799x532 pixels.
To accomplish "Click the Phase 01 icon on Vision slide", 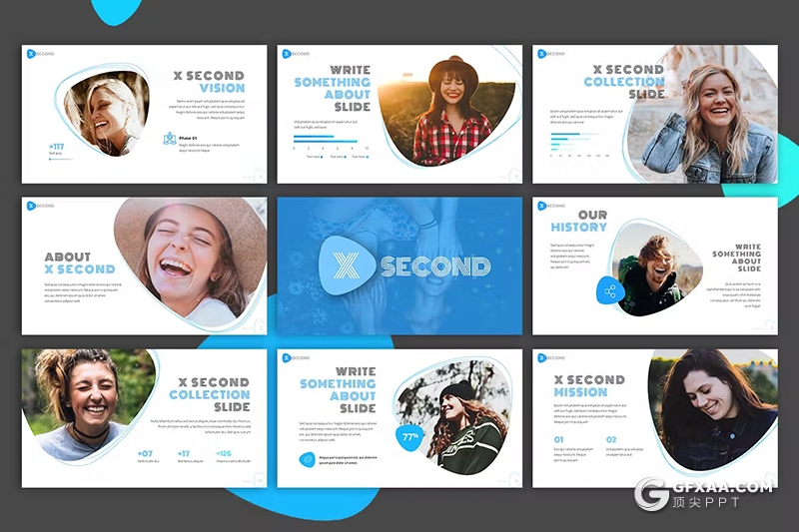I will point(170,139).
